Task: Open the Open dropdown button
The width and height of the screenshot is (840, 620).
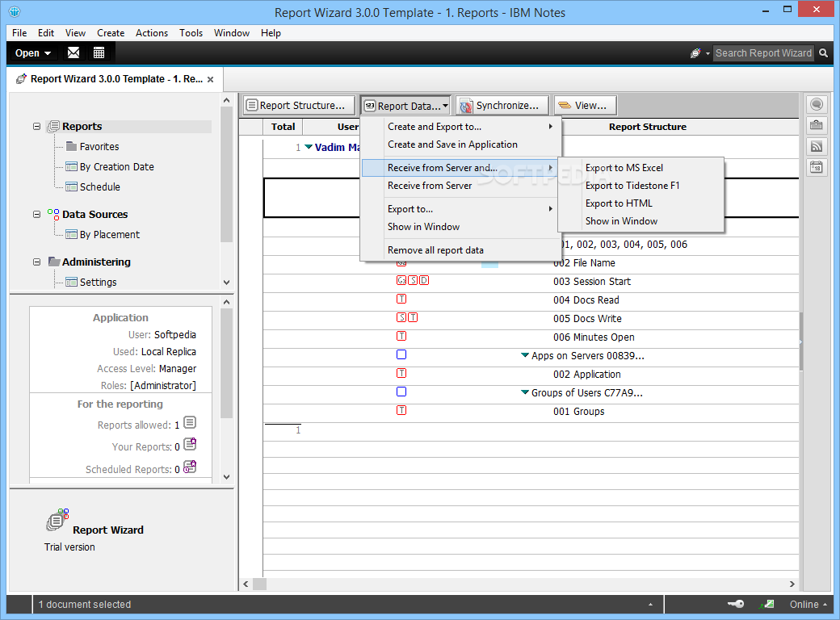Action: click(x=32, y=53)
